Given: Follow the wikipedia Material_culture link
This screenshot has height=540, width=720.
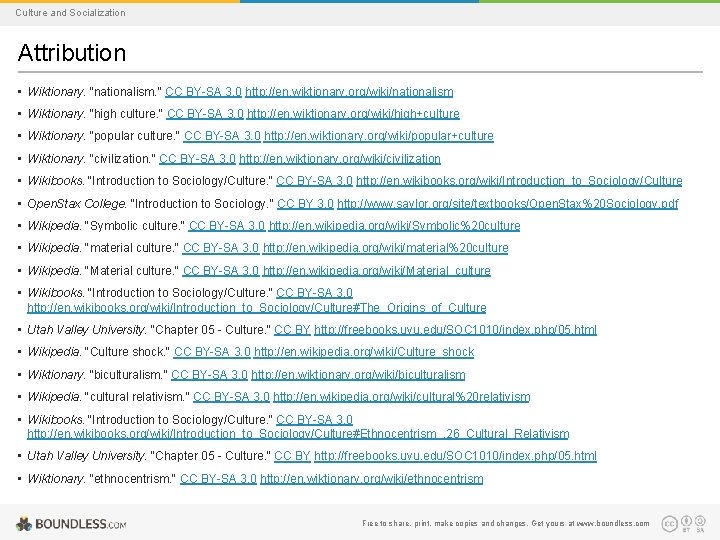Looking at the screenshot, I should [x=377, y=271].
